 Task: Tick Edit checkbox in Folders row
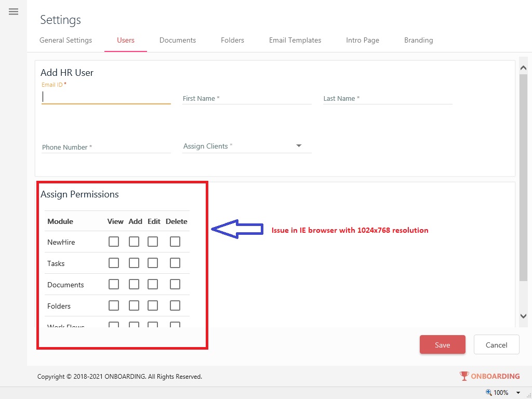153,305
